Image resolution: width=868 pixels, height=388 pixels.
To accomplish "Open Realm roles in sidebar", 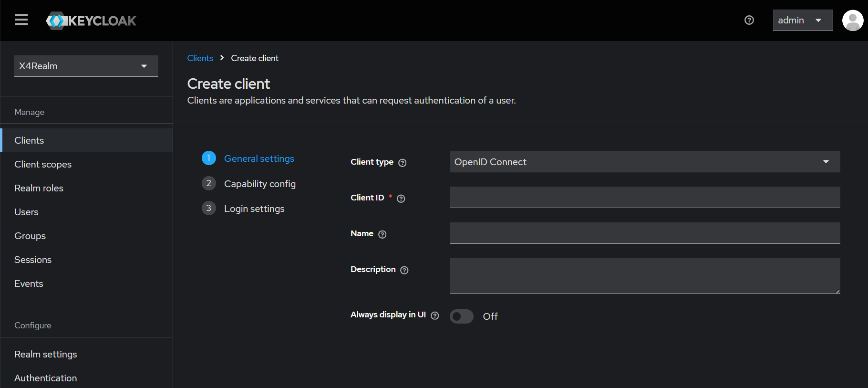I will pos(39,188).
